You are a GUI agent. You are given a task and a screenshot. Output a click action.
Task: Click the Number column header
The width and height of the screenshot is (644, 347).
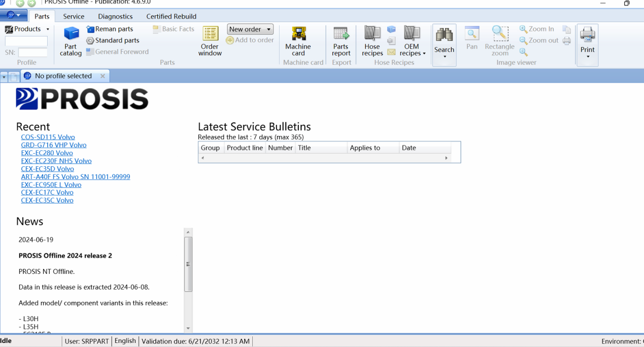[x=280, y=148]
